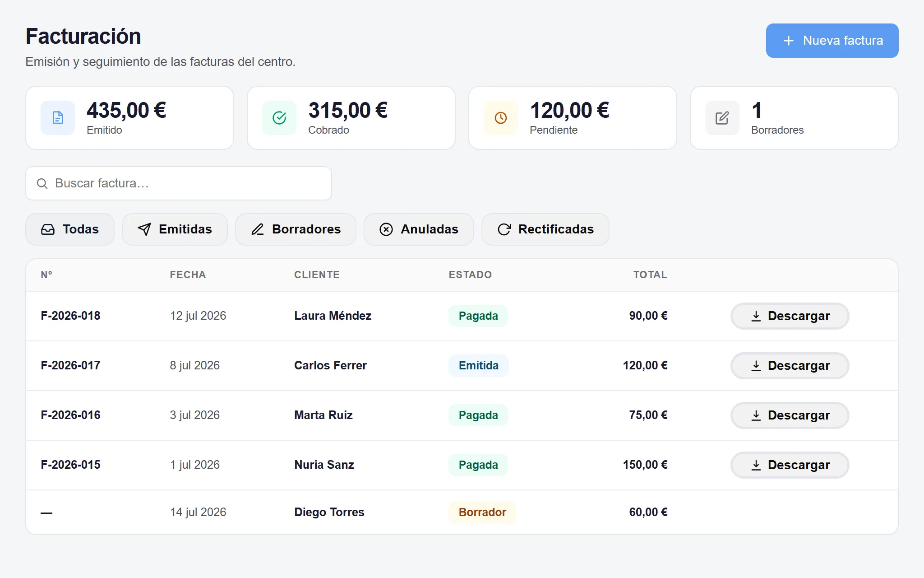The width and height of the screenshot is (924, 578).
Task: Click the 120,00 € Pendiente amount
Action: click(569, 110)
